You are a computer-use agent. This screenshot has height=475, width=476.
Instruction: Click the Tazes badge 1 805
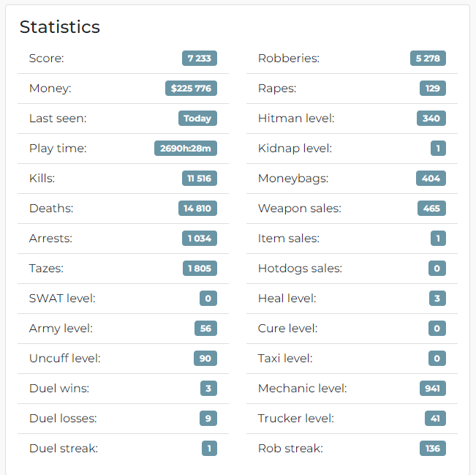point(200,269)
